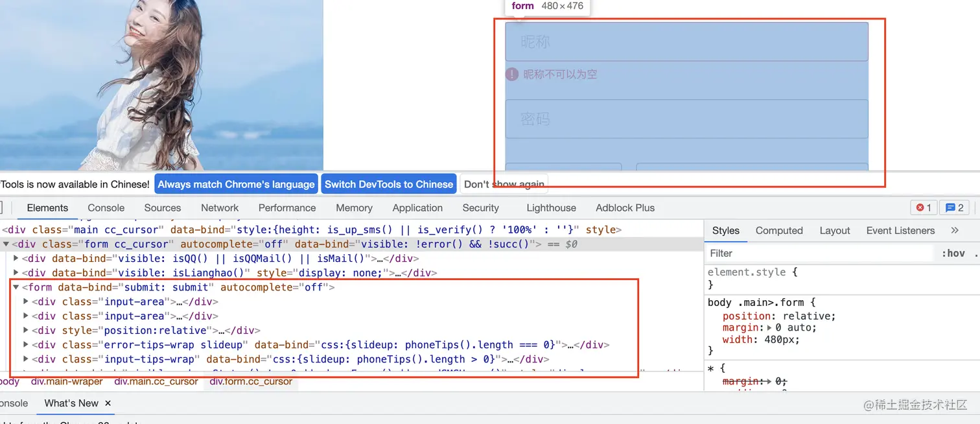Expand the first input-area div node

pos(27,301)
